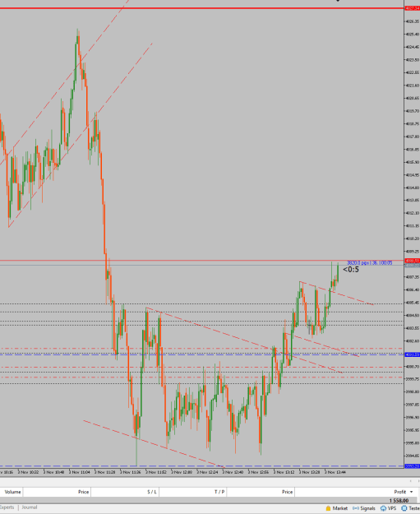Switch to the Experts tab
Image resolution: width=420 pixels, height=514 pixels.
(x=7, y=507)
